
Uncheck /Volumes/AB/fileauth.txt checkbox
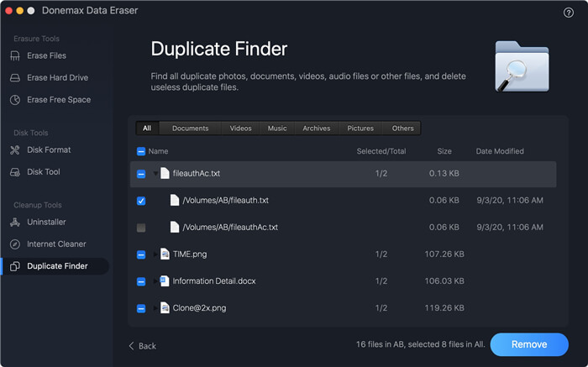coord(141,201)
